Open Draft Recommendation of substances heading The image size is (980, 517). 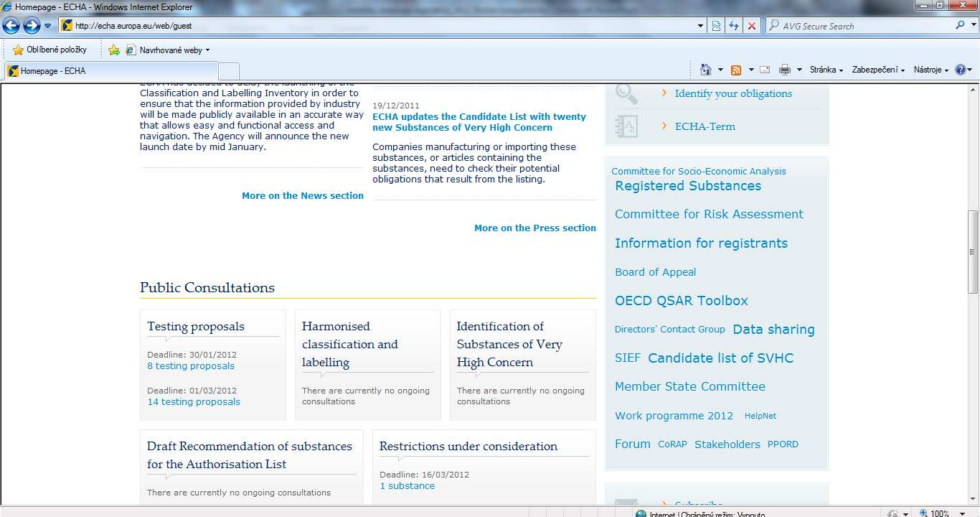[250, 455]
